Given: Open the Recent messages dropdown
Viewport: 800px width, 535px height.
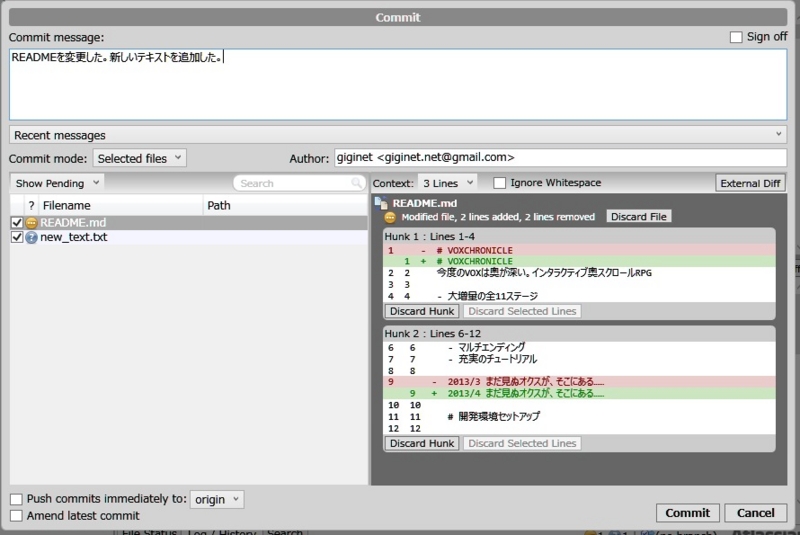Looking at the screenshot, I should pos(398,135).
